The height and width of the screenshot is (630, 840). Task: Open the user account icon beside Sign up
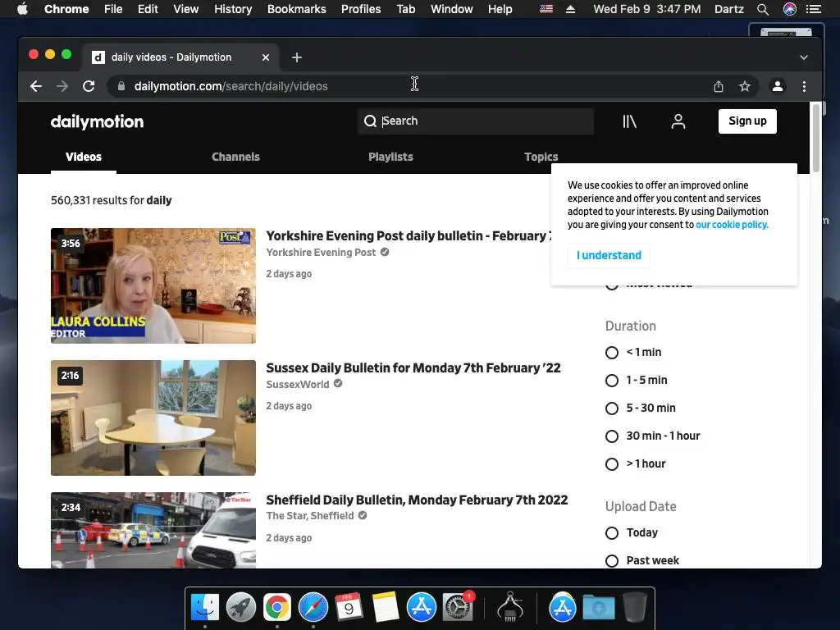[x=678, y=121]
